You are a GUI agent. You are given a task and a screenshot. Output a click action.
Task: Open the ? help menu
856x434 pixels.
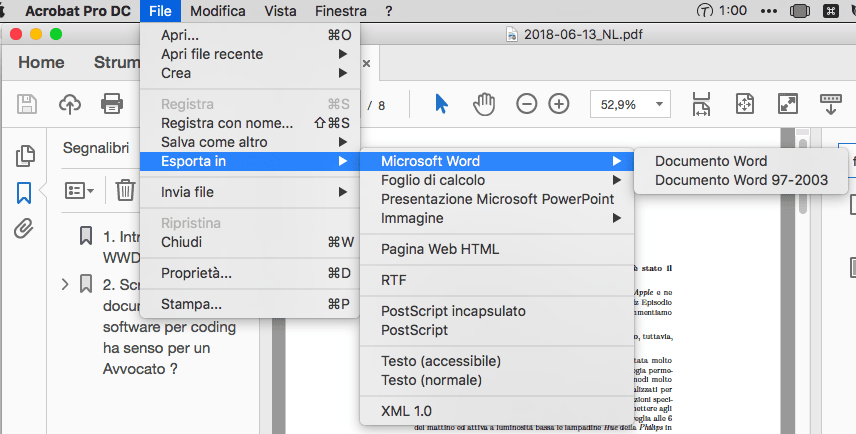pos(389,11)
